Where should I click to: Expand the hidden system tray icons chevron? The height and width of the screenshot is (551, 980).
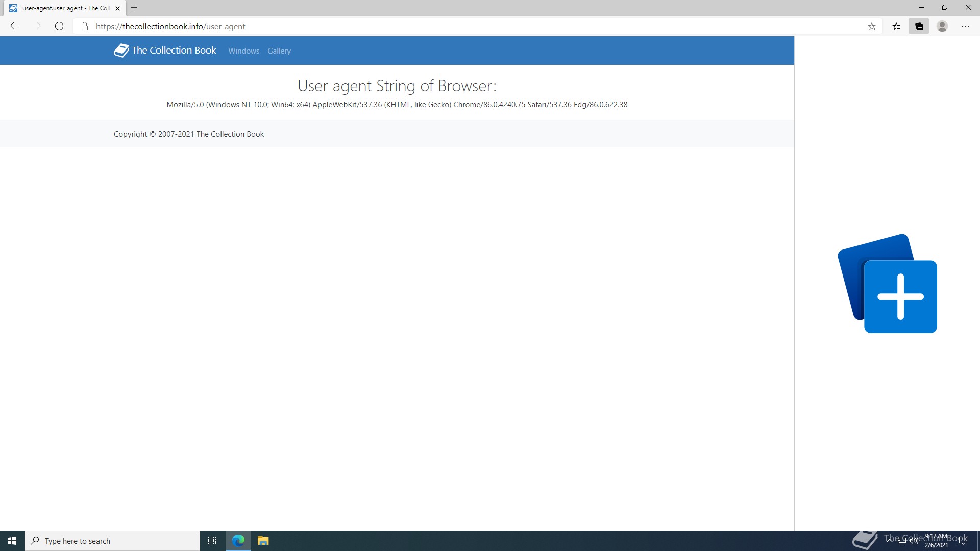890,539
